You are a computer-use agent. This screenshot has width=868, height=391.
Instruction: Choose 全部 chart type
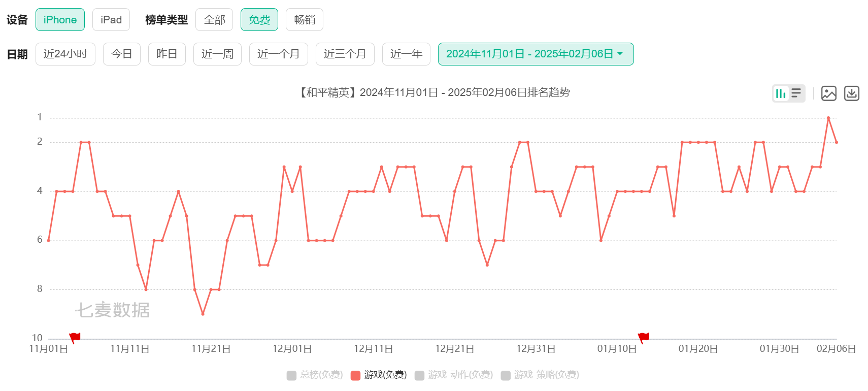coord(214,20)
